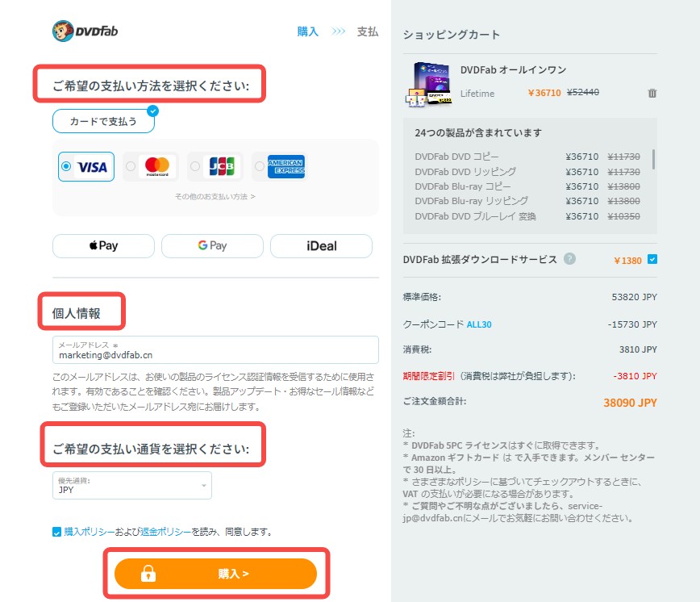Screen dimensions: 700x602
Task: Click the DVDFab オールインワン product box image
Action: [428, 84]
